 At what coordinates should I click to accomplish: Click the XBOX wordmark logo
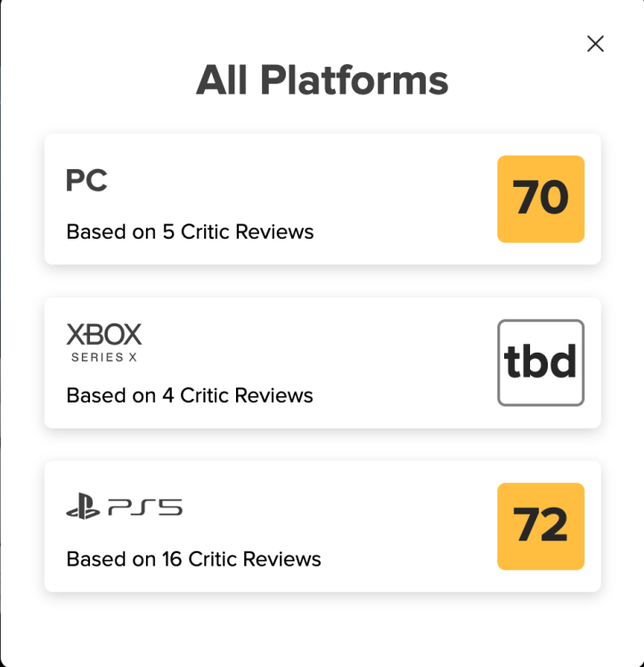click(104, 335)
